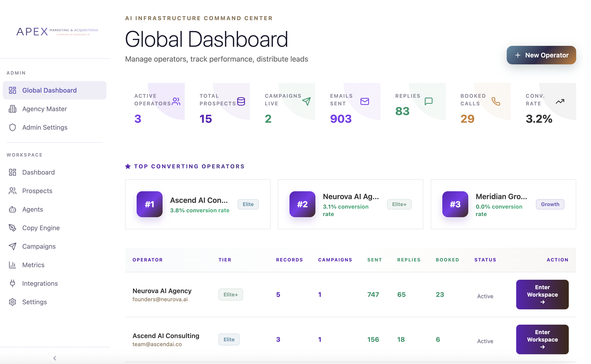Open Settings under the Workspace section

35,302
